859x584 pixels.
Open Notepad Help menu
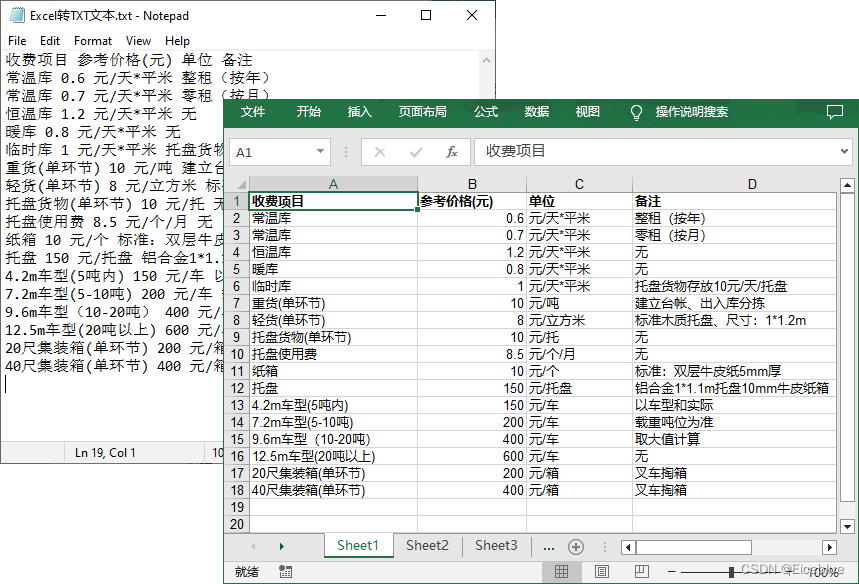[x=177, y=41]
